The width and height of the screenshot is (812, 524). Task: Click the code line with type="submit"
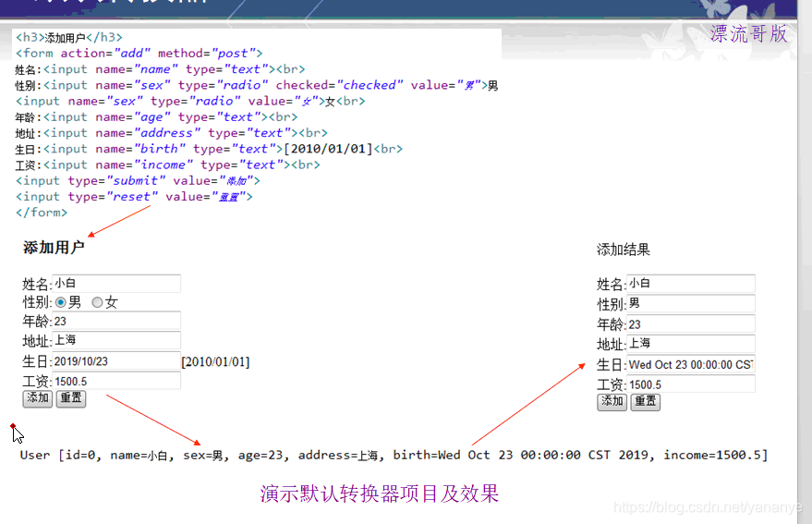click(138, 181)
